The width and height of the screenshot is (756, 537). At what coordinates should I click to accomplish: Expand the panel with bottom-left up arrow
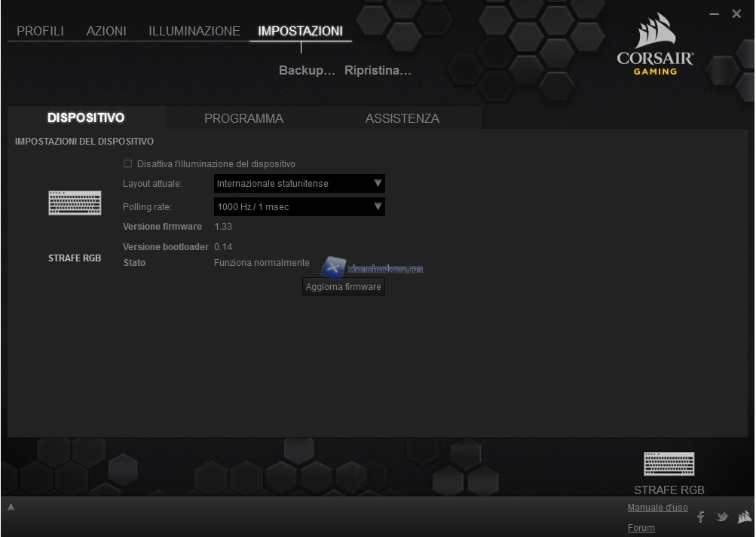tap(11, 507)
